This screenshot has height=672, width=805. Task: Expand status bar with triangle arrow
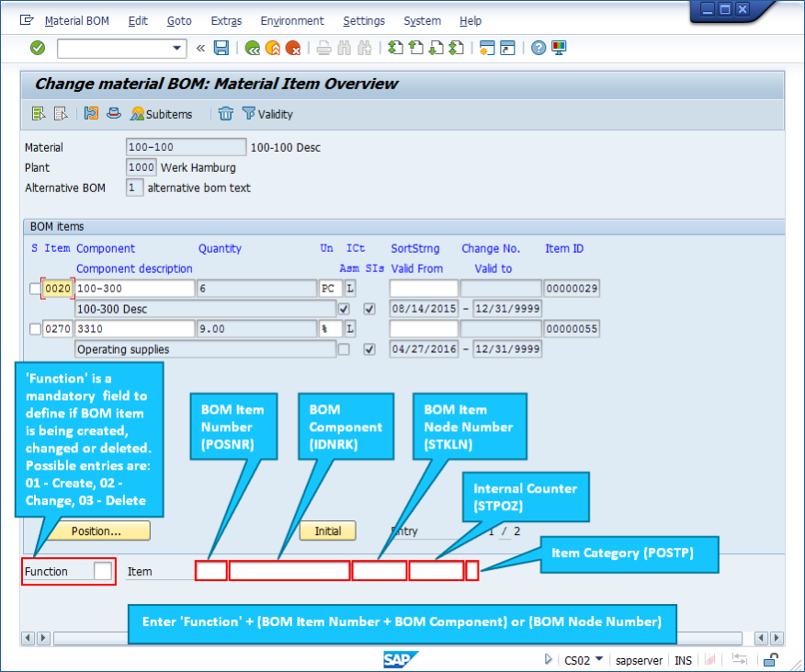549,659
